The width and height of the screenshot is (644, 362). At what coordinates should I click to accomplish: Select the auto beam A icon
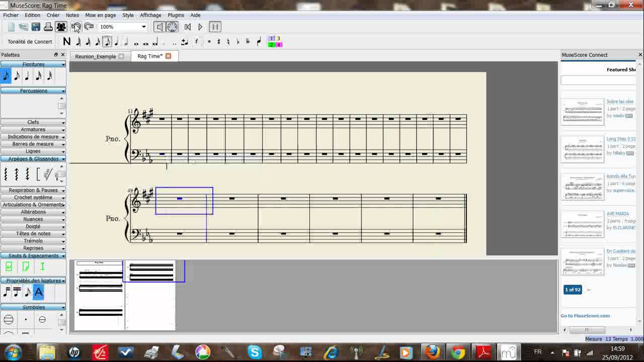(x=39, y=292)
